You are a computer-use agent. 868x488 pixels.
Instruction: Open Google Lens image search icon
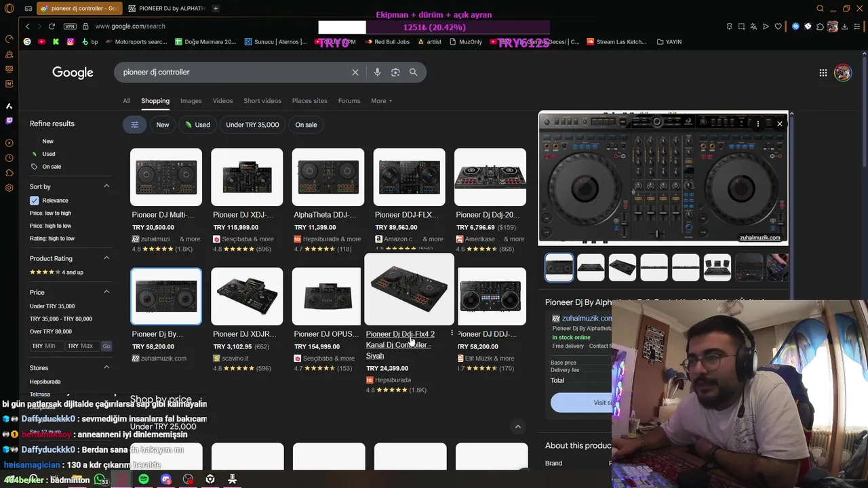point(395,72)
